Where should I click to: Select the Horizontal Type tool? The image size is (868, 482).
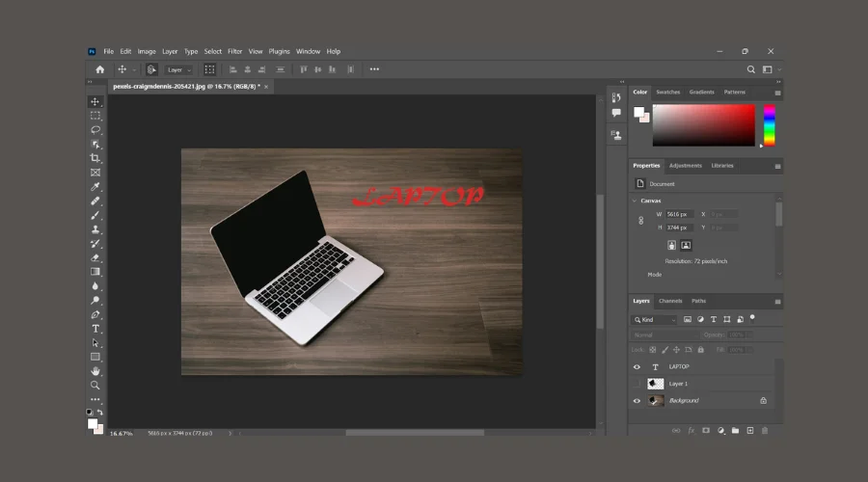95,329
